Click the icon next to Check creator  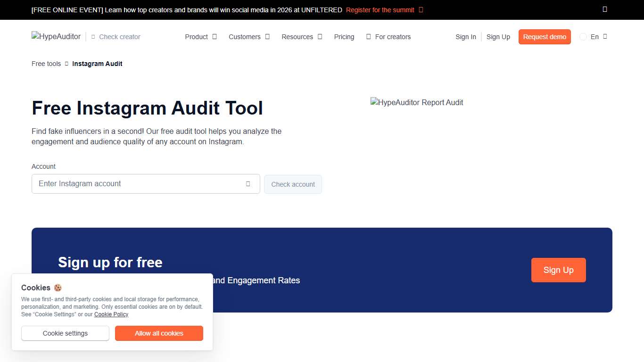point(92,37)
